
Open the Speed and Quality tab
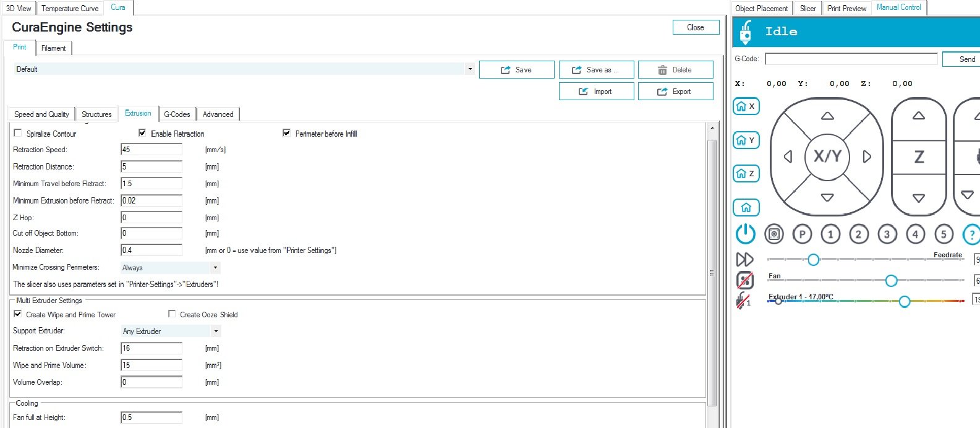tap(41, 114)
